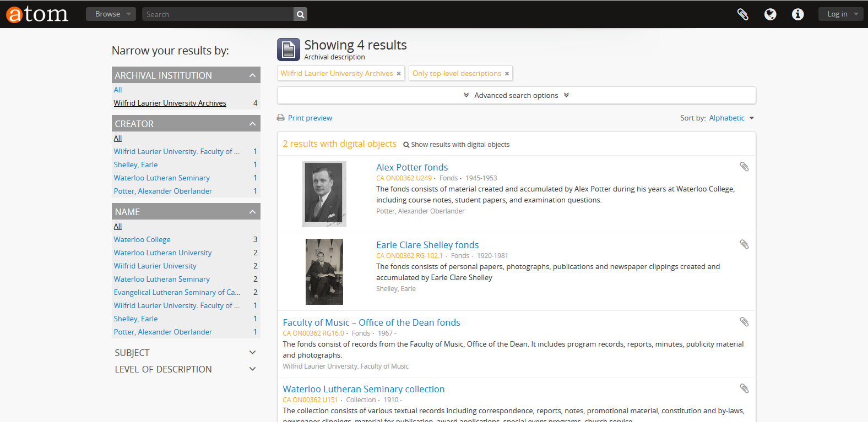
Task: Open Alex Potter portrait thumbnail
Action: [324, 194]
